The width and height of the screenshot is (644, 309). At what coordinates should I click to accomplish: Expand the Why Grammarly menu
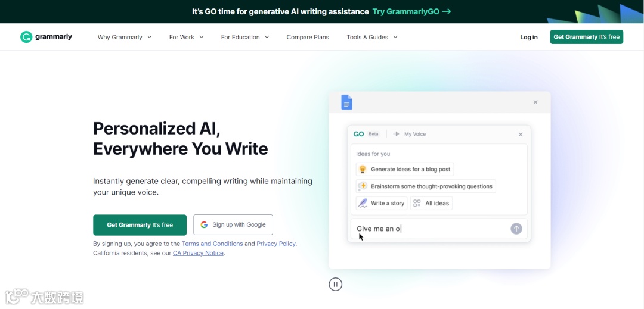[x=125, y=37]
